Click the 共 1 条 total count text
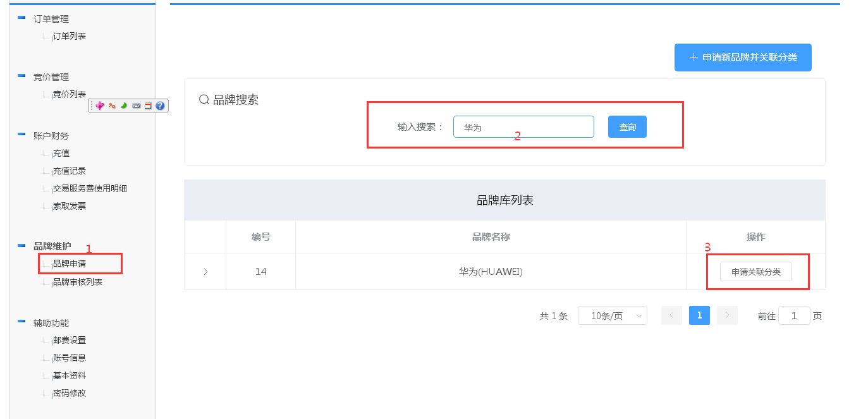The height and width of the screenshot is (419, 868). click(554, 316)
